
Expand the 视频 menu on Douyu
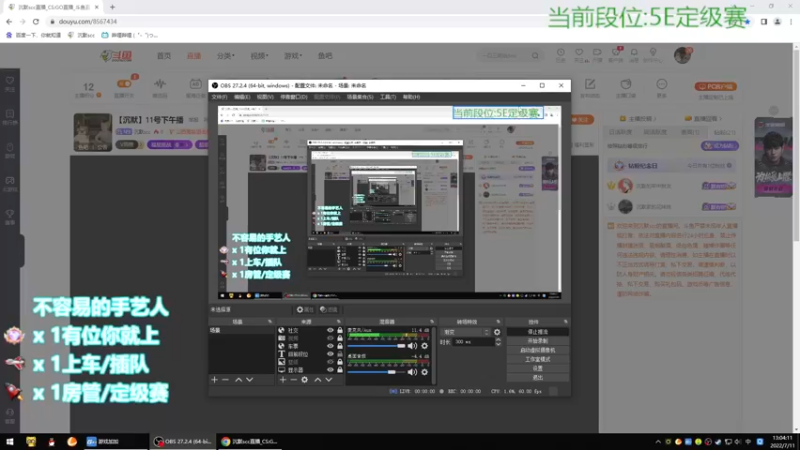click(259, 56)
